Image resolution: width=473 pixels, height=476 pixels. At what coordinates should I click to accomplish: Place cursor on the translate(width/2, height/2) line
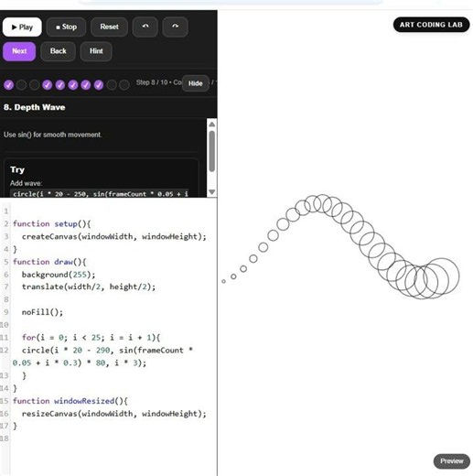[x=89, y=287]
